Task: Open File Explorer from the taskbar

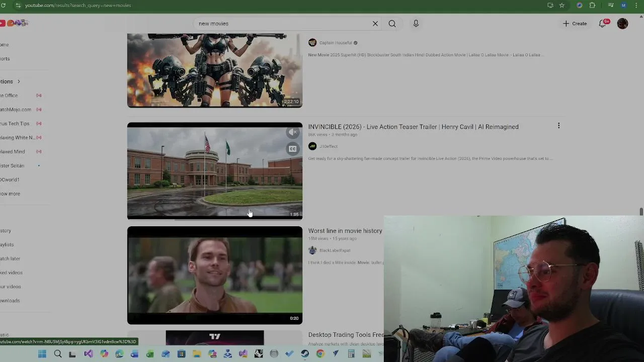Action: point(197,354)
